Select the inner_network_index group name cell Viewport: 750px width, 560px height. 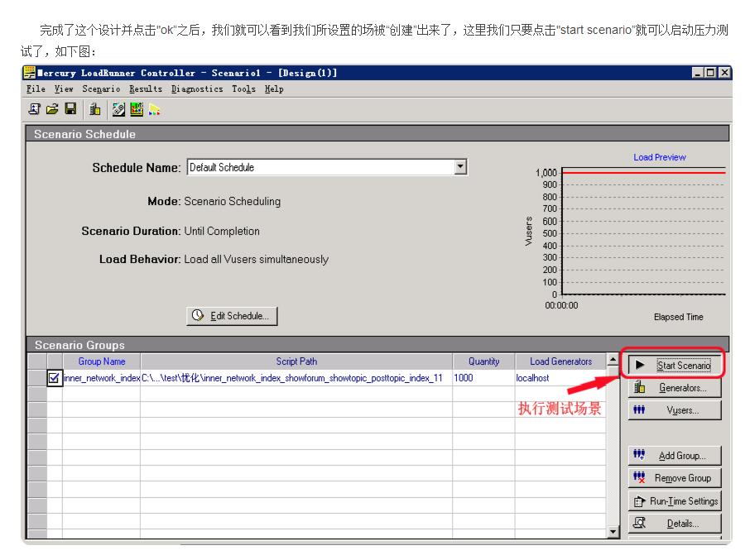point(101,378)
